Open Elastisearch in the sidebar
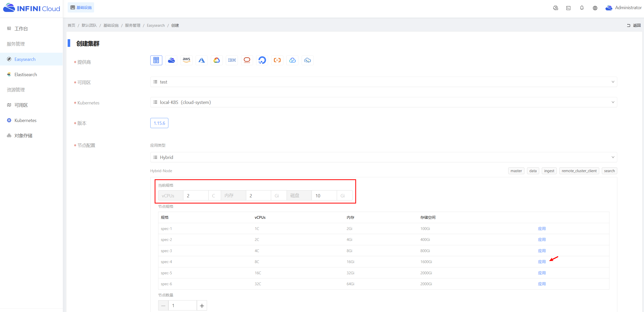 26,75
